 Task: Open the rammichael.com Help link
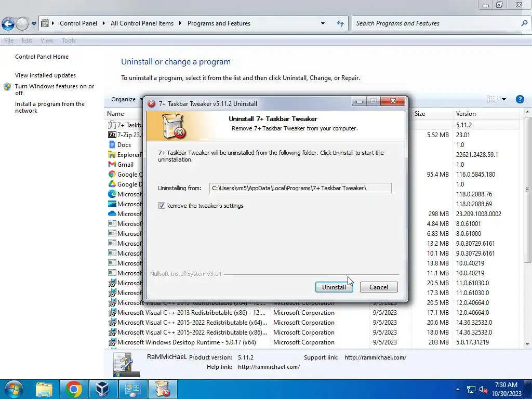(269, 367)
